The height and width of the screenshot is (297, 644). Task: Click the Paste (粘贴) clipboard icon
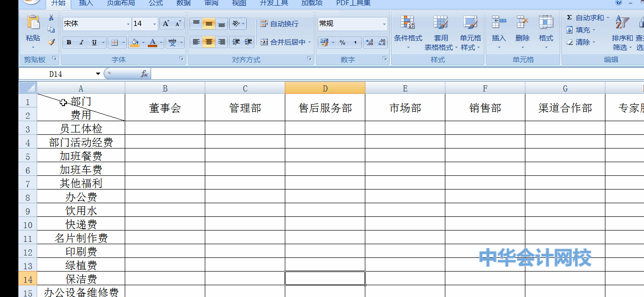tap(33, 23)
